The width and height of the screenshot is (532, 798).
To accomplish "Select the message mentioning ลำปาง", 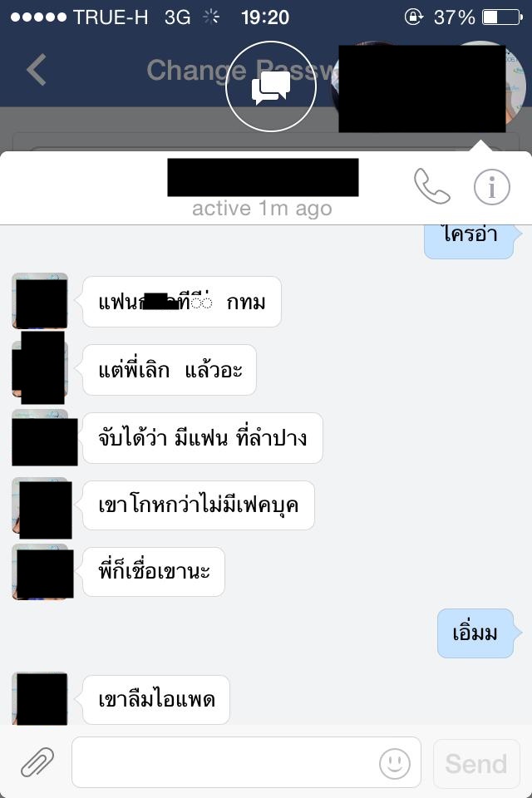I will click(203, 438).
